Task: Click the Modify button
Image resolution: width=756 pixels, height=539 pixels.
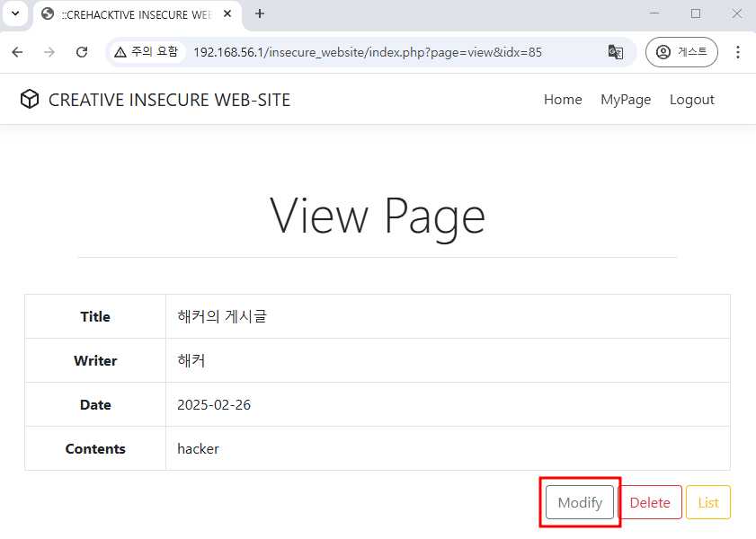Action: click(580, 502)
